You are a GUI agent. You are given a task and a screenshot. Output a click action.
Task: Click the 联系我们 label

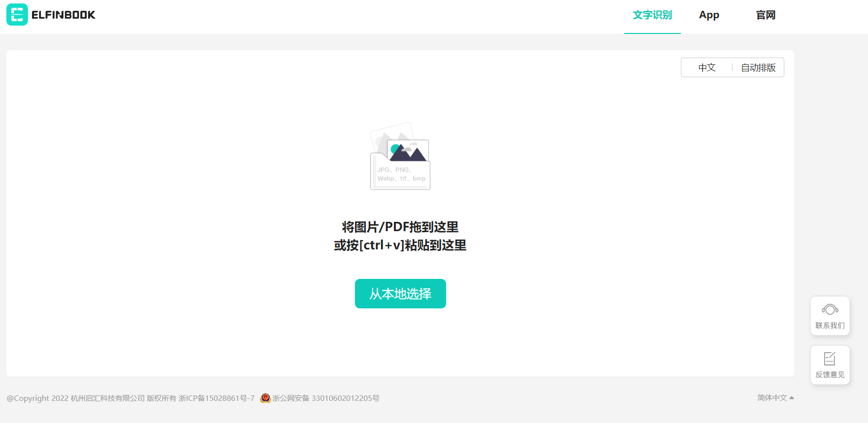[x=830, y=326]
